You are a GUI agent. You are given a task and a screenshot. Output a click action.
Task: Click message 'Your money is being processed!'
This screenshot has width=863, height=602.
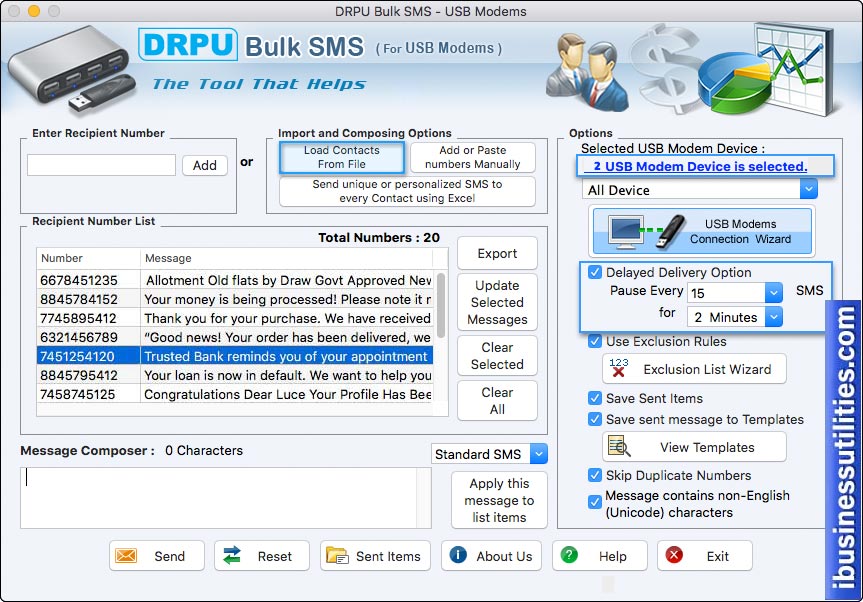(x=288, y=299)
